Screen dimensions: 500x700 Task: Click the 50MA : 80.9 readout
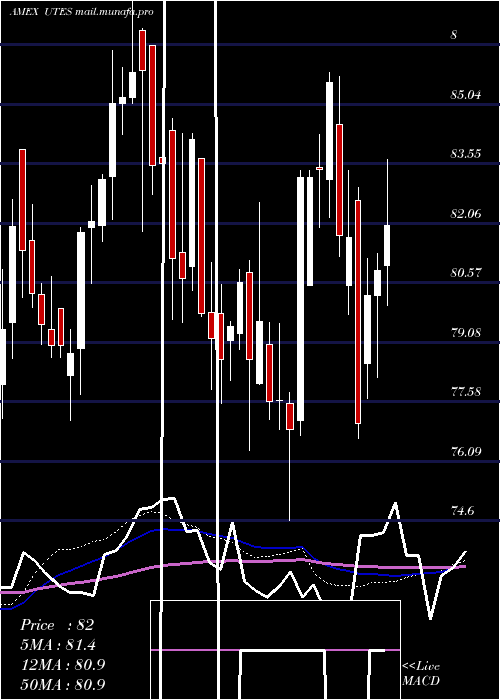click(62, 684)
